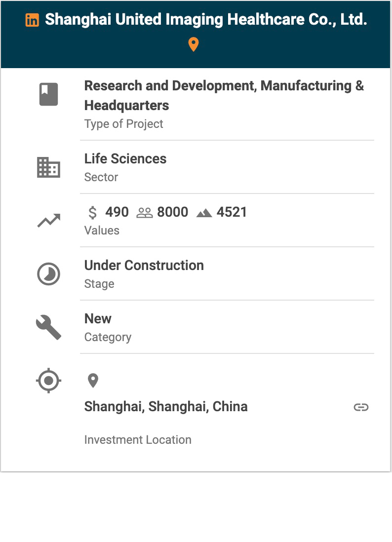Viewport: 392px width, 542px height.
Task: Click the dollar sign investment icon
Action: (x=92, y=213)
